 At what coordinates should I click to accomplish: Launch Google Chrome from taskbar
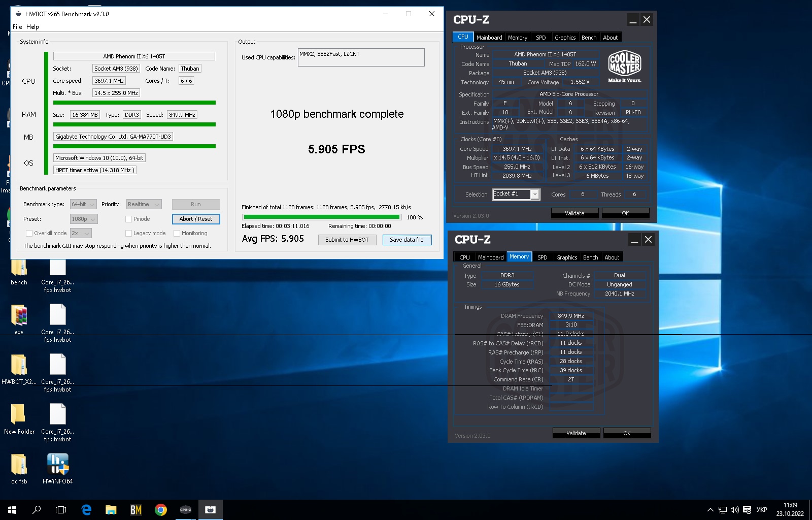160,510
